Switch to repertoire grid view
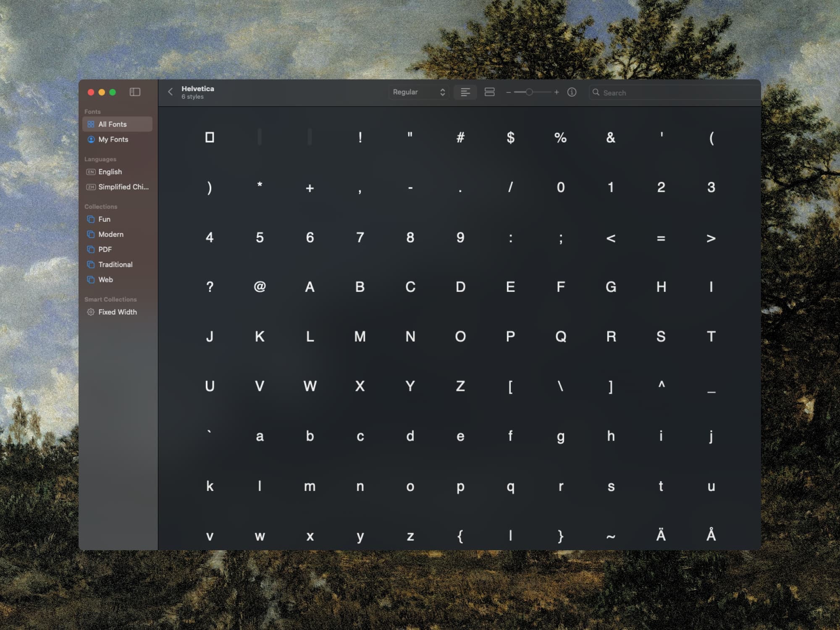Image resolution: width=840 pixels, height=630 pixels. (x=489, y=92)
